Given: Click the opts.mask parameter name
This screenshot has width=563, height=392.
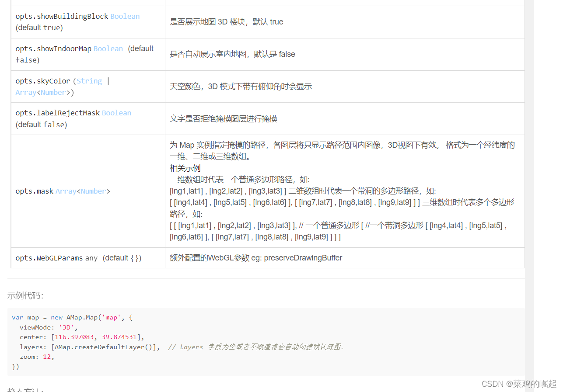Looking at the screenshot, I should (35, 191).
